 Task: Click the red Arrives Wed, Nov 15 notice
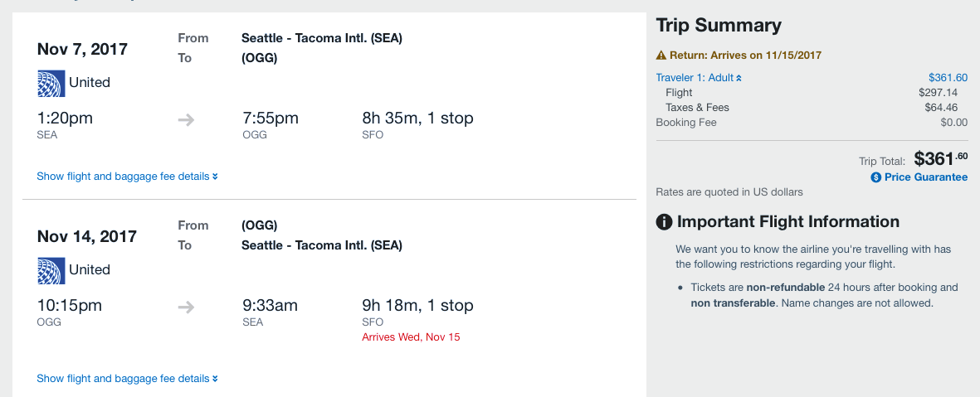point(411,337)
